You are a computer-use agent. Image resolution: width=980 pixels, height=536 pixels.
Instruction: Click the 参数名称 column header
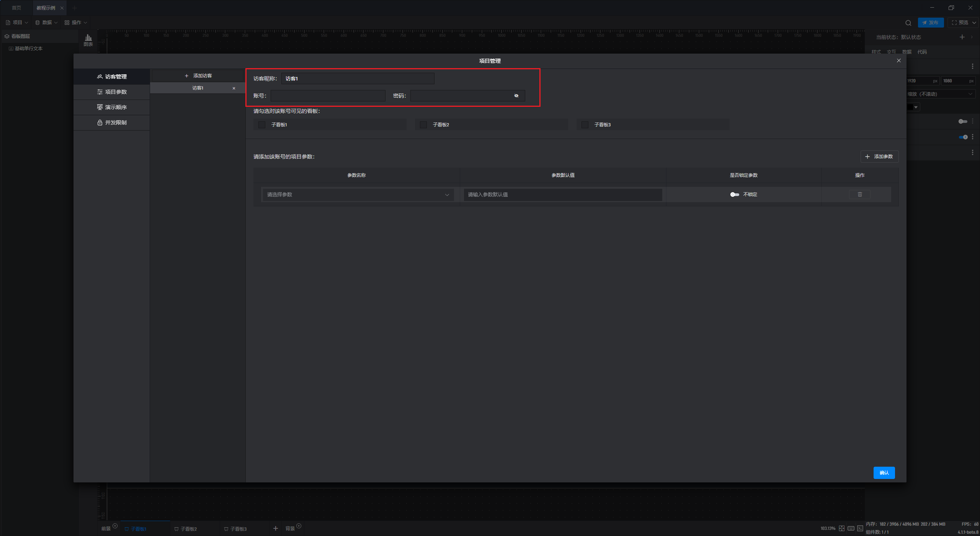pos(356,175)
